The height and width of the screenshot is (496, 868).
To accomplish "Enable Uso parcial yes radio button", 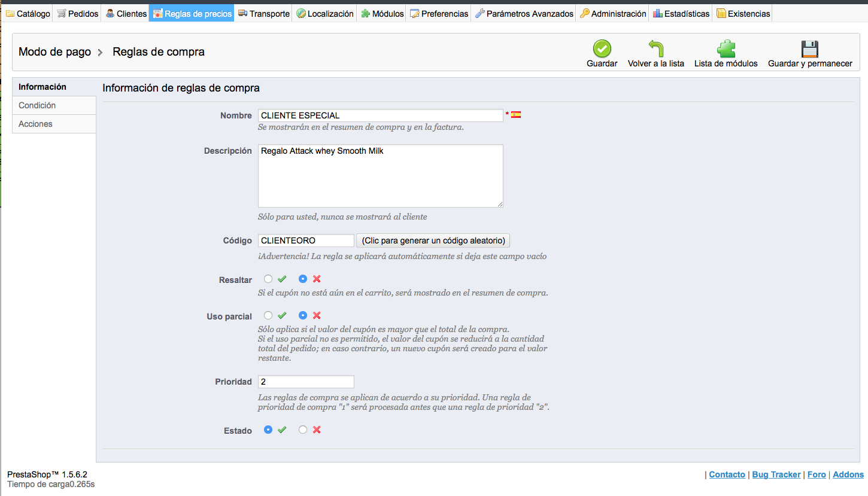I will tap(268, 315).
